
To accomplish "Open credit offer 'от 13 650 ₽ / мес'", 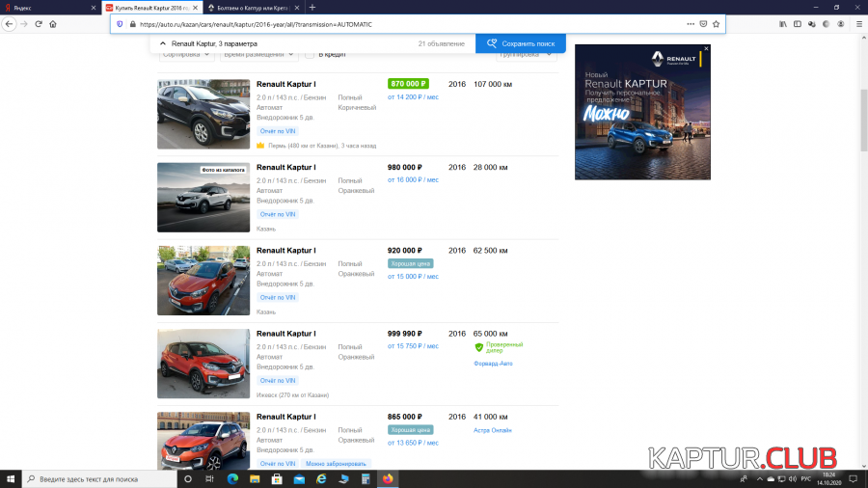I will click(413, 443).
